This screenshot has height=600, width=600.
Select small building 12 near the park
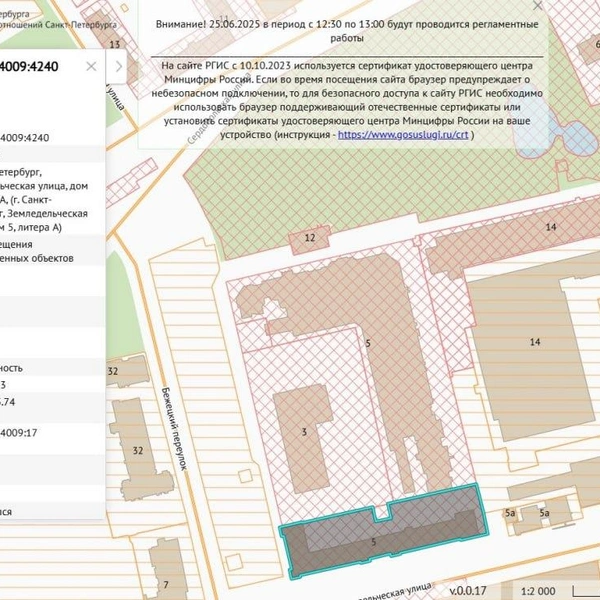310,238
